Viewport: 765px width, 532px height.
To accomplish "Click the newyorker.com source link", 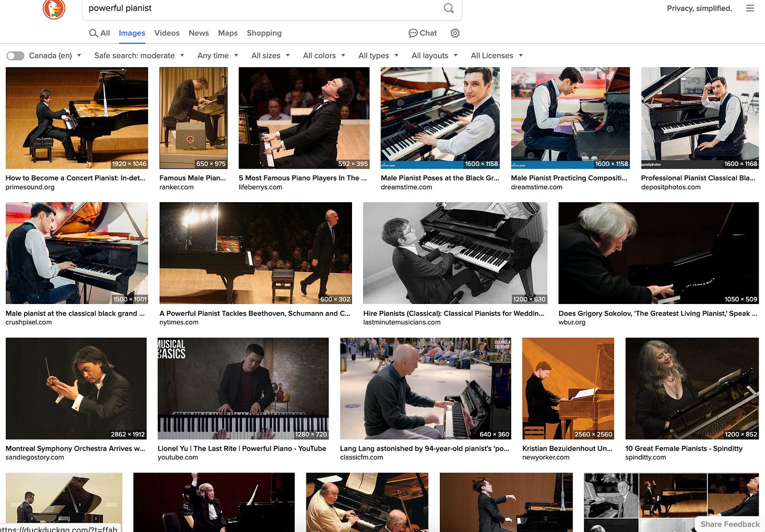I will click(546, 457).
